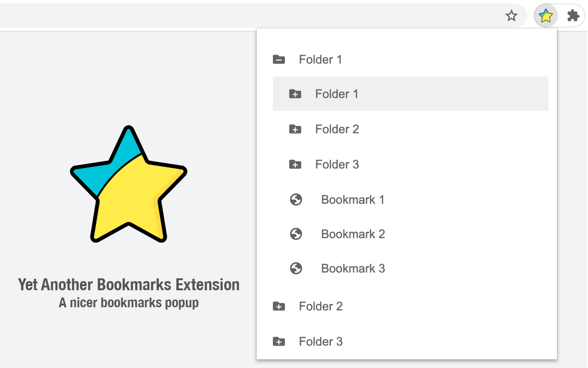This screenshot has width=588, height=368.
Task: Expand the last Folder 3 row via plus icon
Action: coord(279,341)
